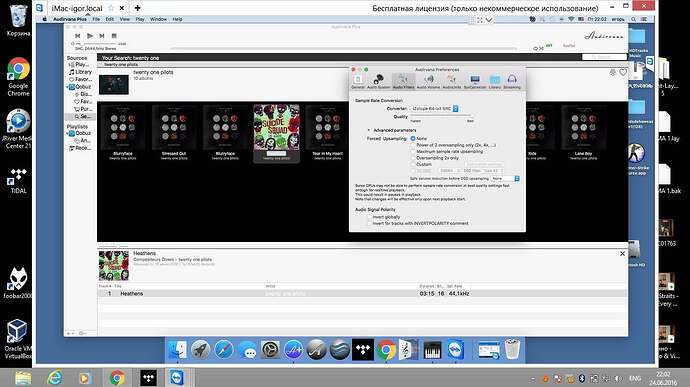This screenshot has width=690, height=387.
Task: Select Maximum sample rate upsampling option
Action: [413, 151]
